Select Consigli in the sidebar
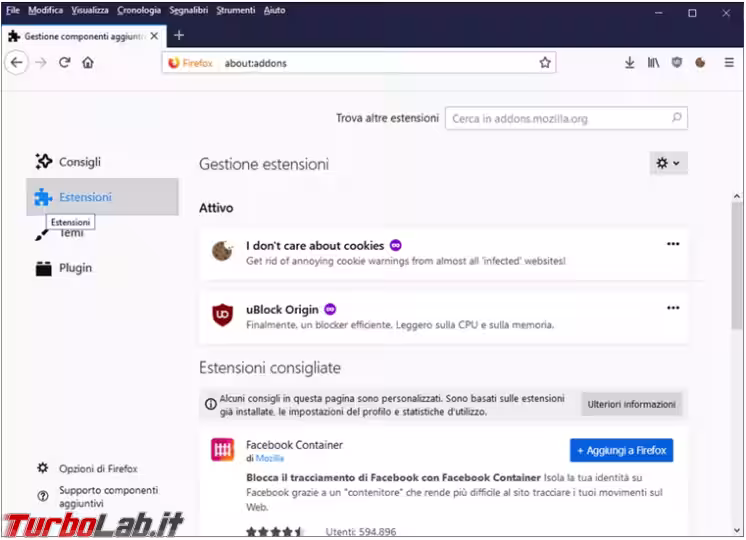This screenshot has height=540, width=746. [102, 162]
